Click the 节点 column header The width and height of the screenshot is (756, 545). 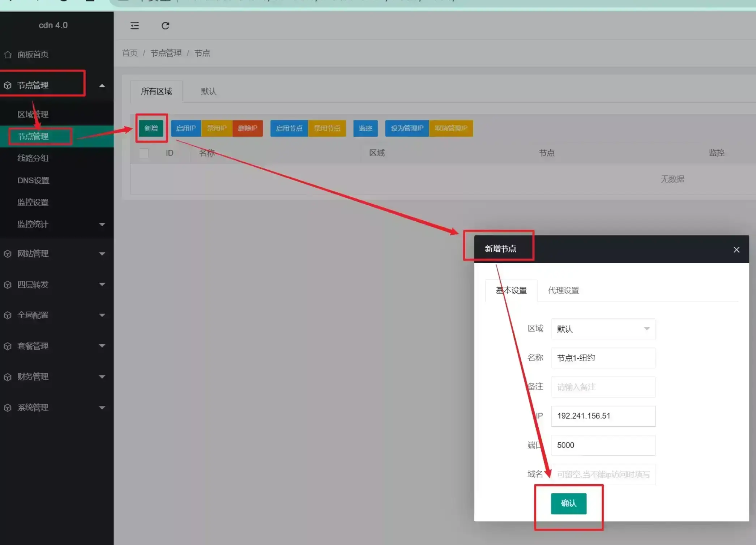547,153
